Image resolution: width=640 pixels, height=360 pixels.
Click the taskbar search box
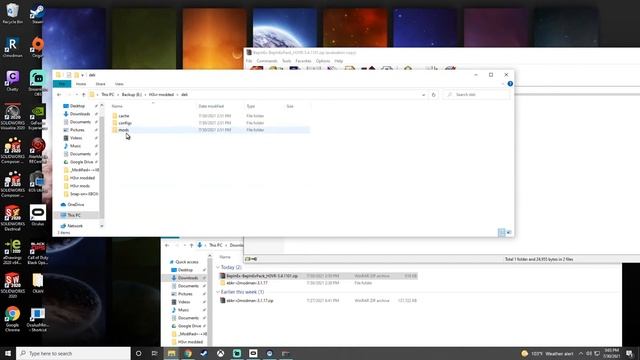point(73,353)
